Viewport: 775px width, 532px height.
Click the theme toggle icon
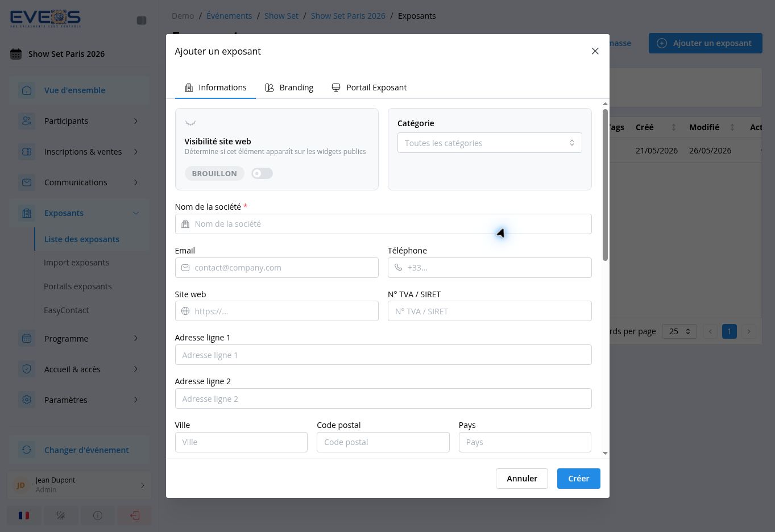pyautogui.click(x=61, y=516)
